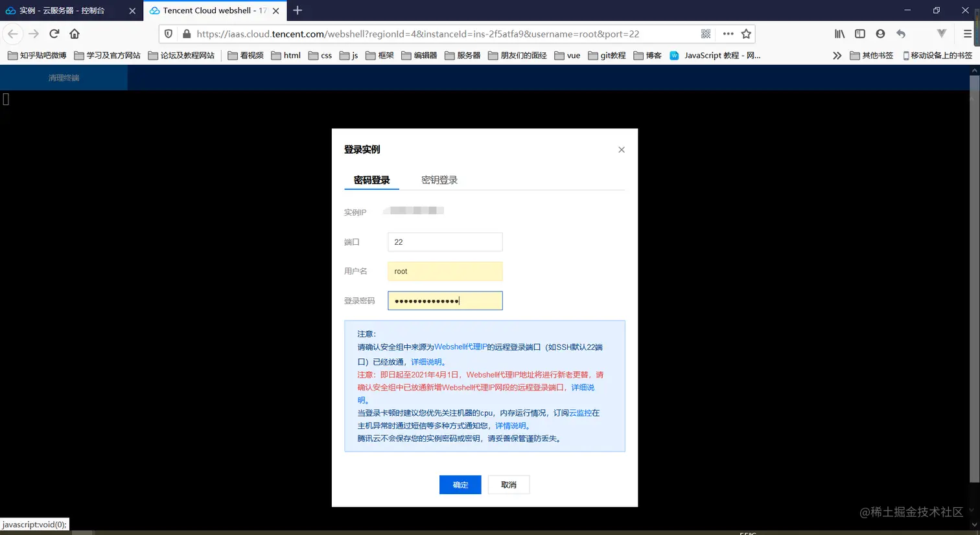Screen dimensions: 980x535
Task: Expand the html bookmark folder
Action: click(286, 56)
